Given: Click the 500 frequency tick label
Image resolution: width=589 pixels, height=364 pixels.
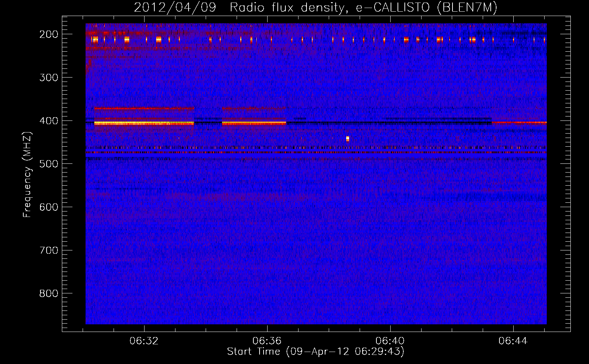Looking at the screenshot, I should pyautogui.click(x=49, y=164).
